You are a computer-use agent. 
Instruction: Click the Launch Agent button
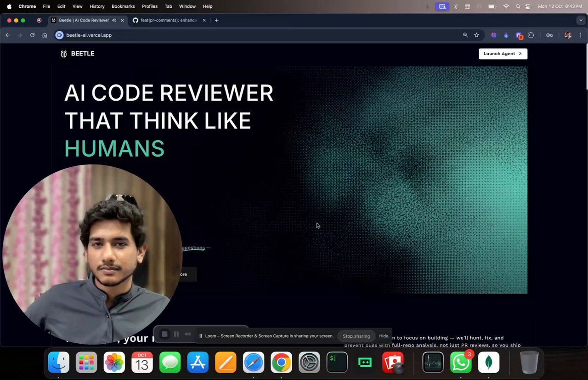point(503,54)
